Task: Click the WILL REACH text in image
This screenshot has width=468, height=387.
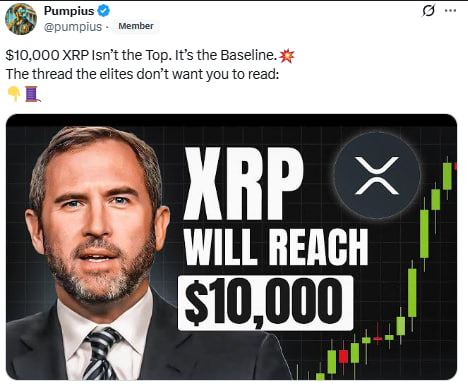Action: point(276,247)
